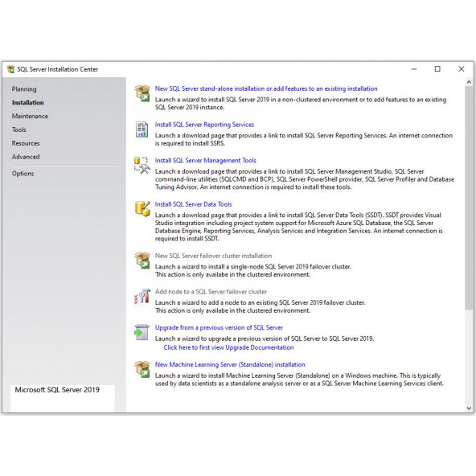This screenshot has width=476, height=476.
Task: Click the stand-alone installation box icon
Action: 142,93
